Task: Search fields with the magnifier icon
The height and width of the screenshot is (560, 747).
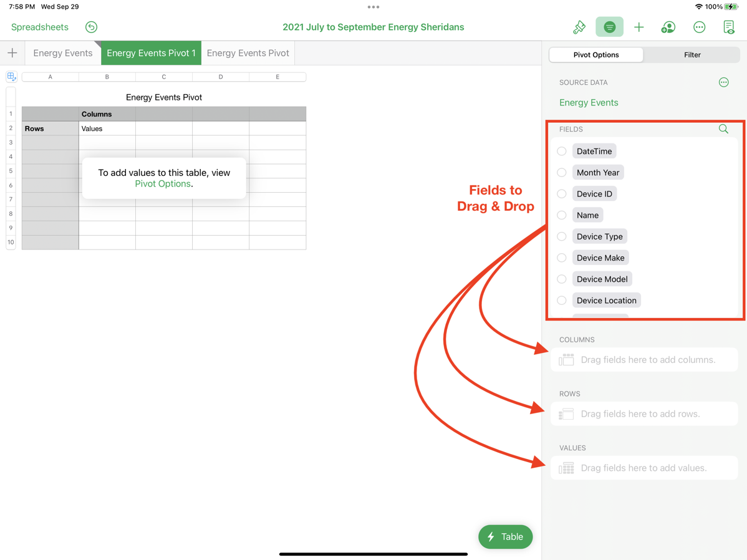Action: click(723, 129)
